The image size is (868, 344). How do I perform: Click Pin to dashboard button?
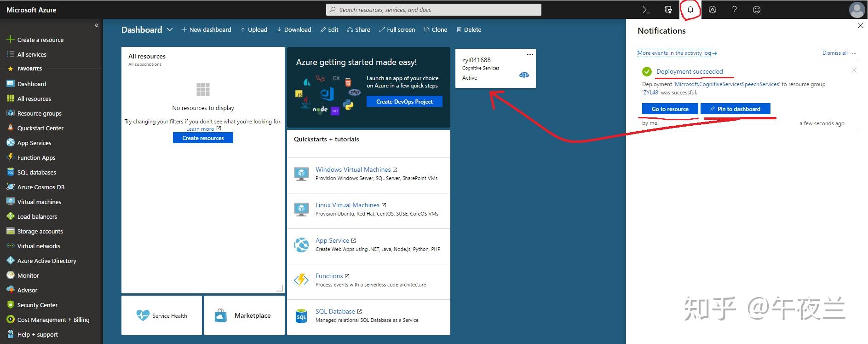(735, 109)
